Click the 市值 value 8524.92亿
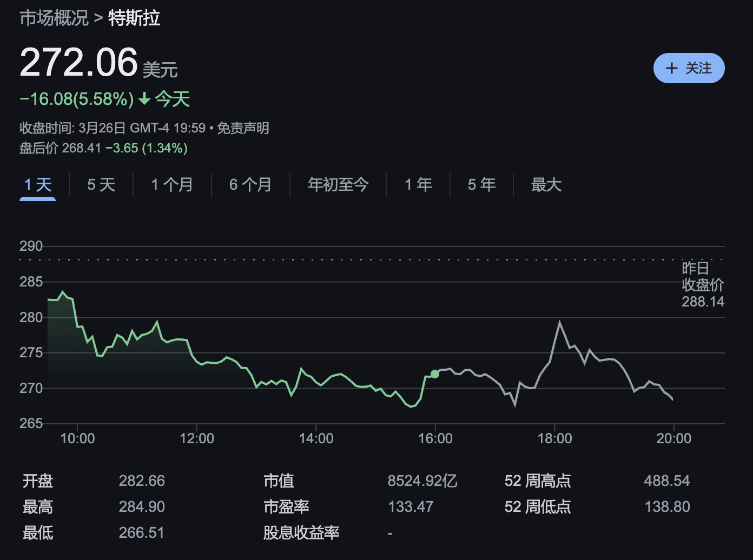 click(x=422, y=481)
